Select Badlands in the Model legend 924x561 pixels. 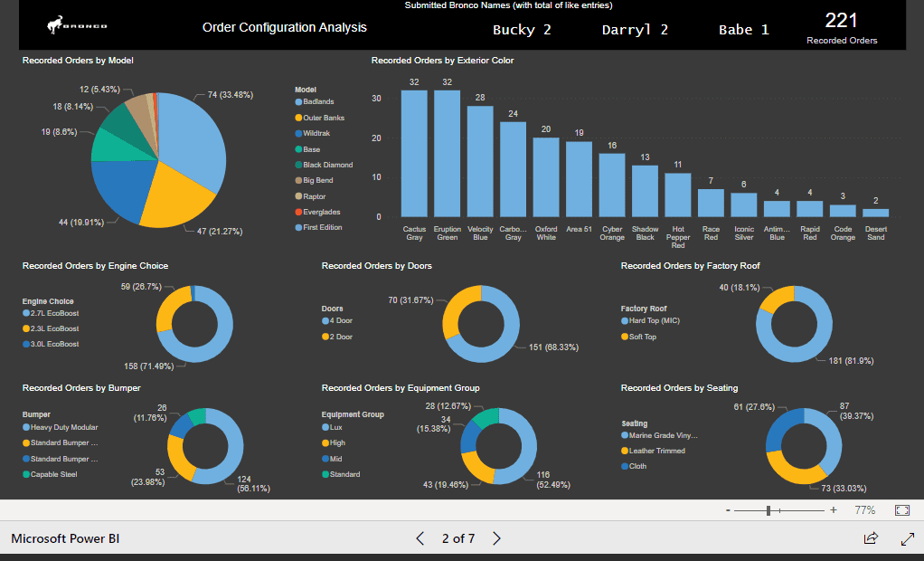(315, 101)
